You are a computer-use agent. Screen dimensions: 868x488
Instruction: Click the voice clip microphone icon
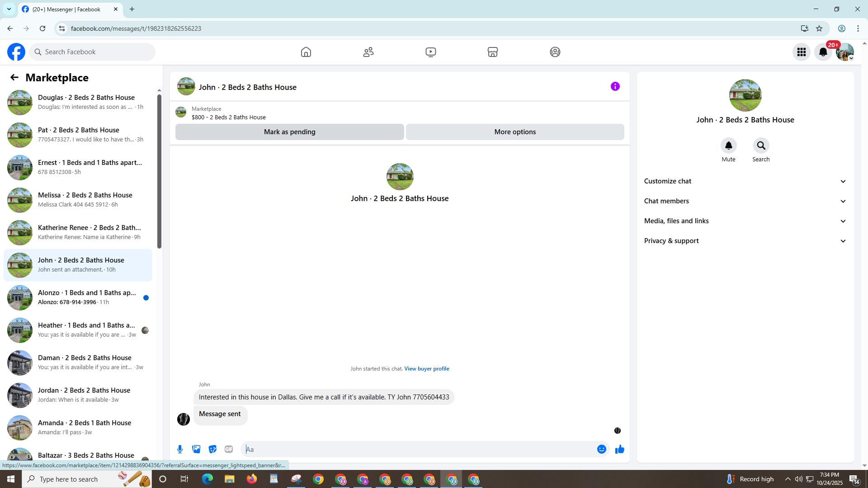180,449
